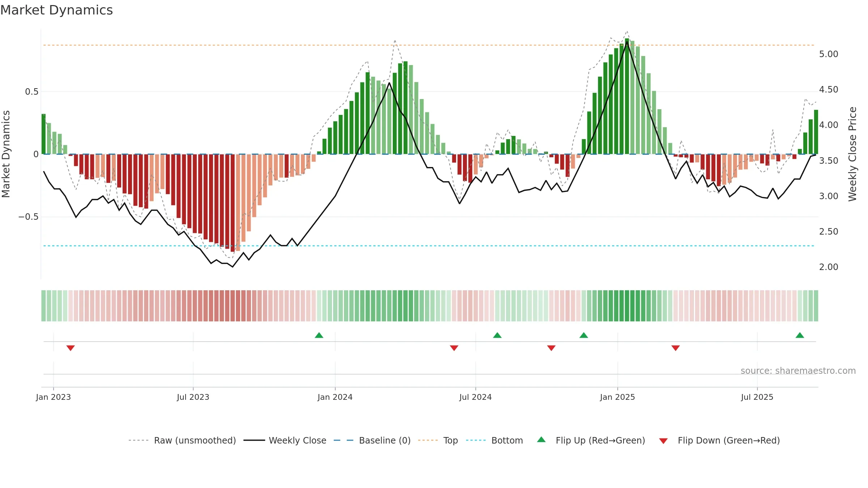Click the Jul 2025 x-axis label
868x488 pixels.
757,397
